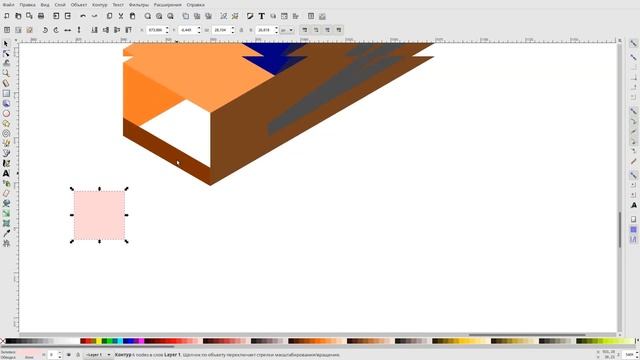The height and width of the screenshot is (360, 640).
Task: Toggle scale stroke width with object
Action: (304, 30)
